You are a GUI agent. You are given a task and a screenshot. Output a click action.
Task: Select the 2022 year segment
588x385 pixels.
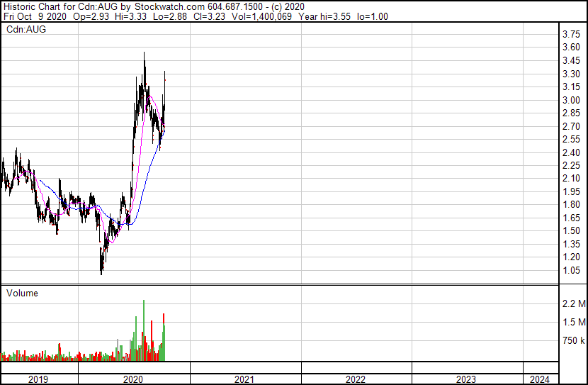coord(356,379)
